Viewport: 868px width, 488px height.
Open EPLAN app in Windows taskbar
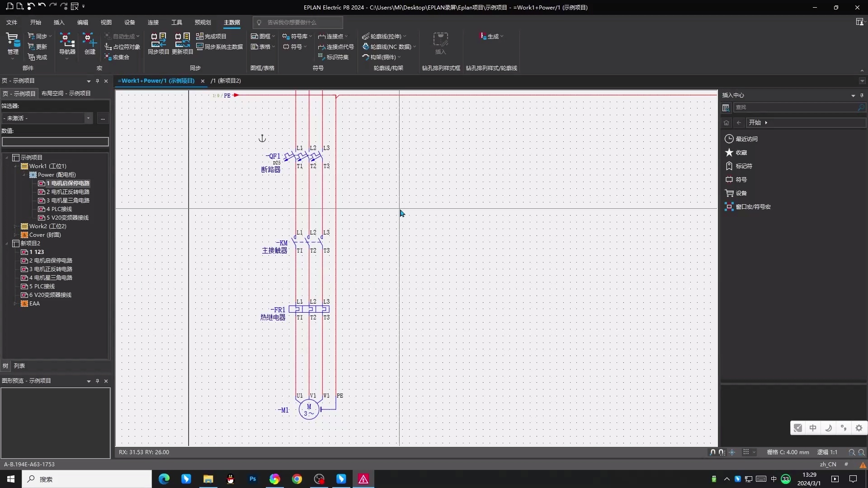point(363,479)
